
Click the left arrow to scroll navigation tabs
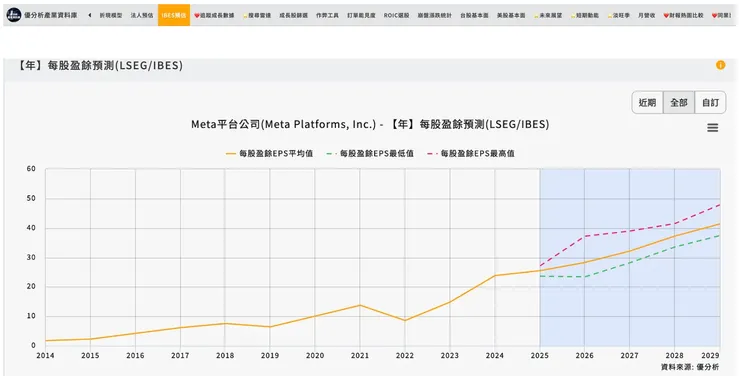90,15
